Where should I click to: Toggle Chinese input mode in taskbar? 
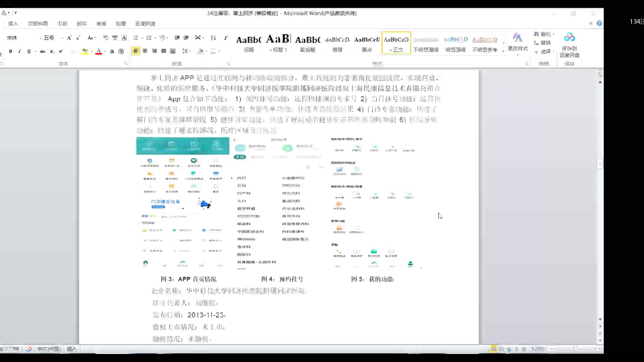(x=48, y=349)
